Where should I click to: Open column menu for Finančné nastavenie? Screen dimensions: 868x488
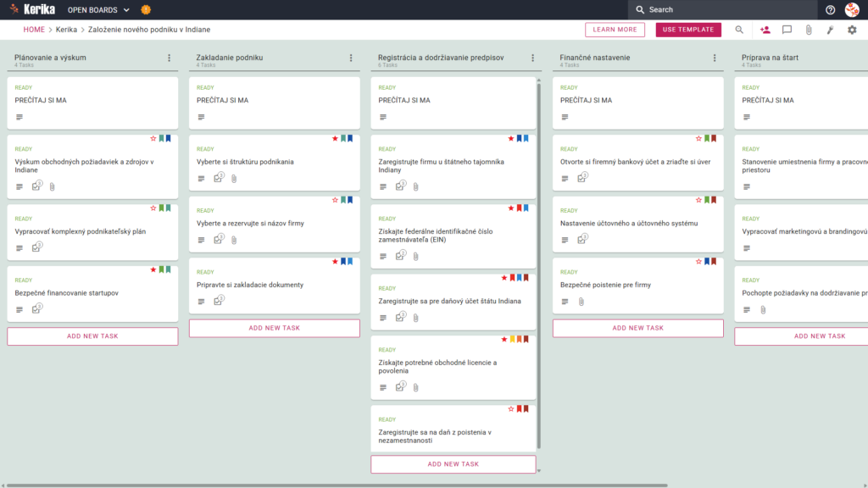pyautogui.click(x=715, y=58)
